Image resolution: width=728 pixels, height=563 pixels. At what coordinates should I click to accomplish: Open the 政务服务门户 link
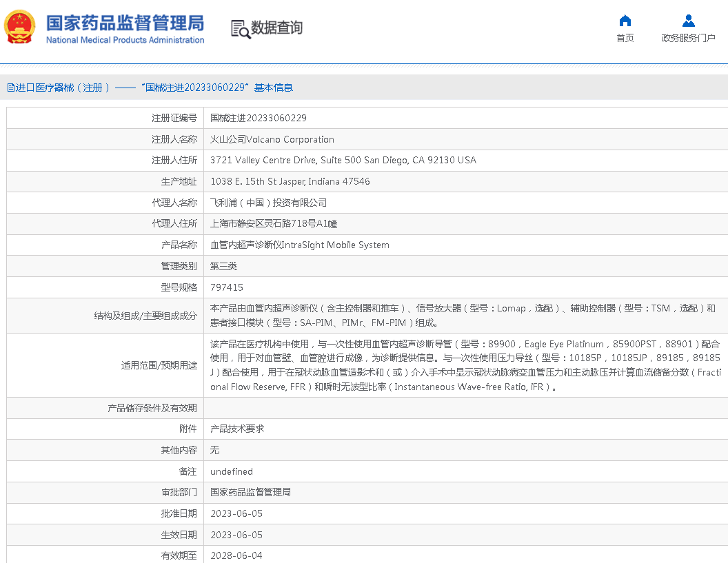(688, 38)
